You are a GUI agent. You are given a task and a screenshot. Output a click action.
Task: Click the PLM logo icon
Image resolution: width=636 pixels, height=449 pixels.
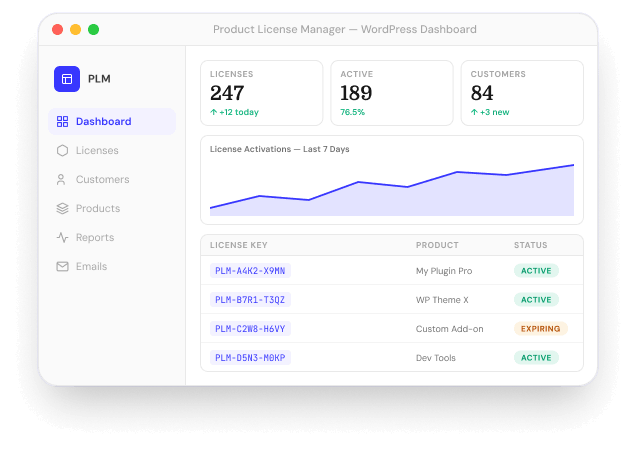click(67, 79)
